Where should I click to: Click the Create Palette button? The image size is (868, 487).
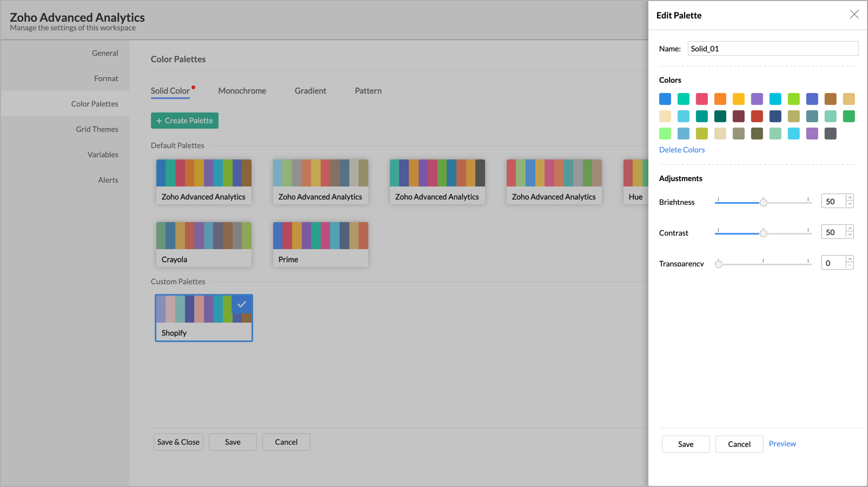[x=184, y=121]
